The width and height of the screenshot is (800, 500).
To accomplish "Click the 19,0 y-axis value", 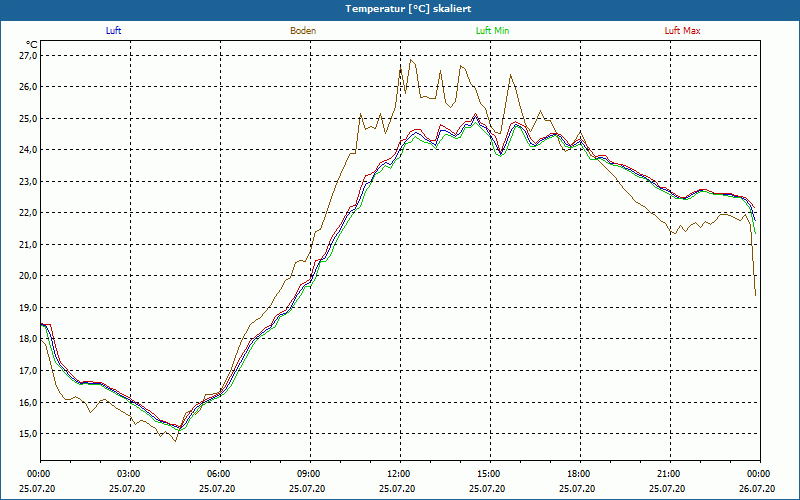I will tap(28, 307).
